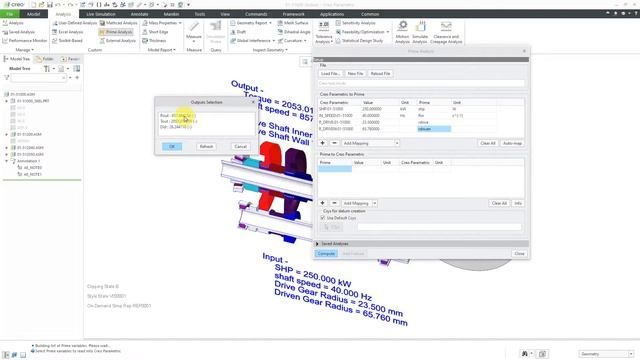Switch to the Model ribbon tab
This screenshot has height=360, width=640.
pos(33,14)
